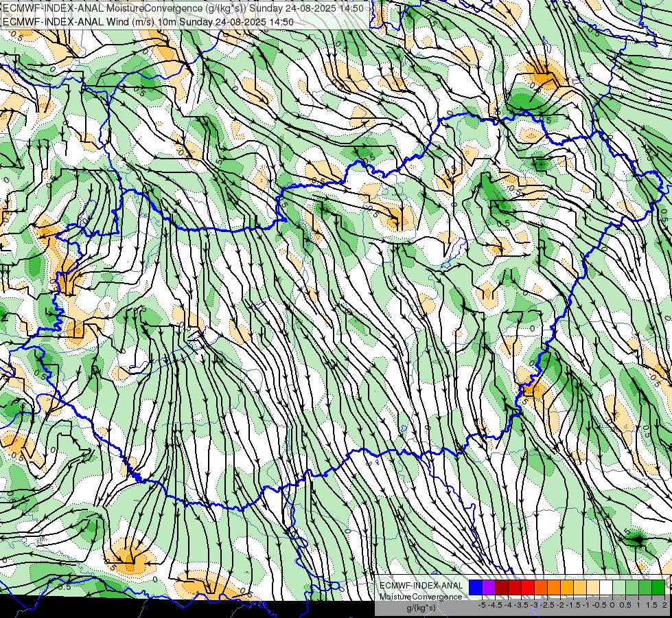Click the -4 legend tick label
Image resolution: width=672 pixels, height=618 pixels.
[508, 605]
